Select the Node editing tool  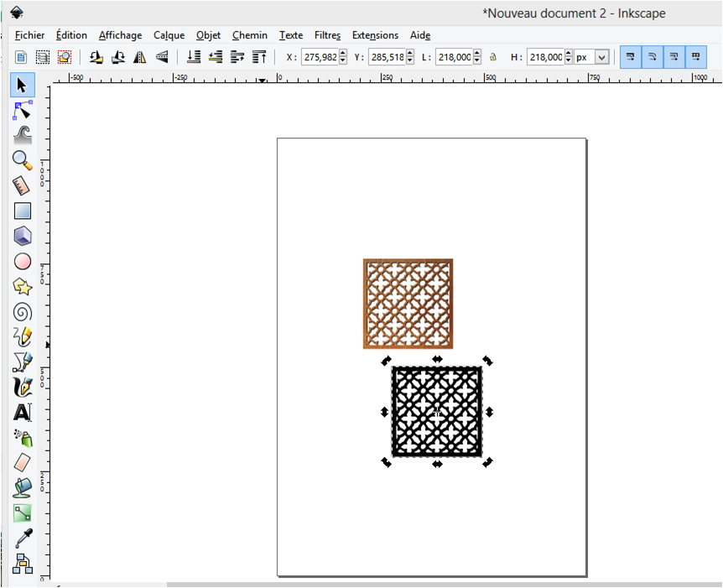click(x=22, y=111)
